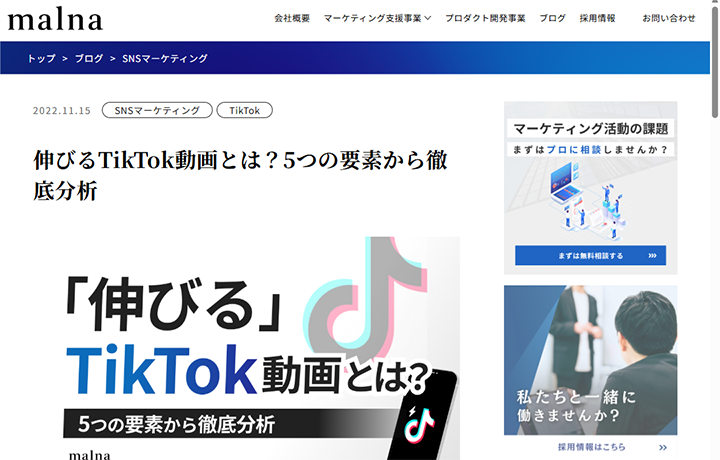Click the まずは無料相談する button
Image resolution: width=720 pixels, height=460 pixels.
(591, 255)
